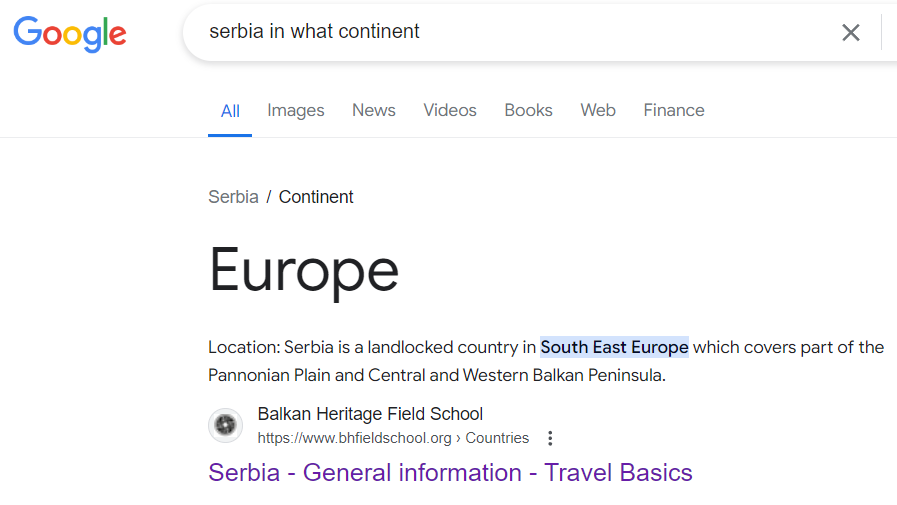Viewport: 897px width, 505px height.
Task: Click the highlighted South East Europe text
Action: pos(614,348)
